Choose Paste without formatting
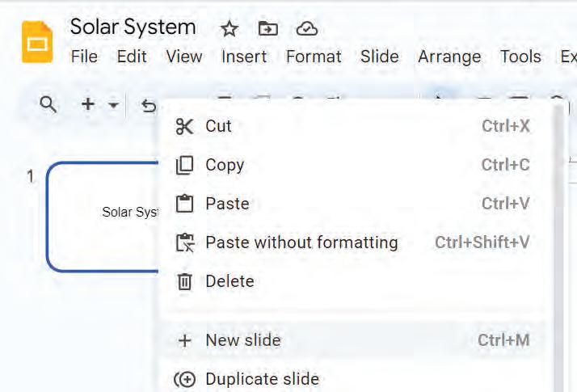Screen dimensions: 577x392 (301, 242)
